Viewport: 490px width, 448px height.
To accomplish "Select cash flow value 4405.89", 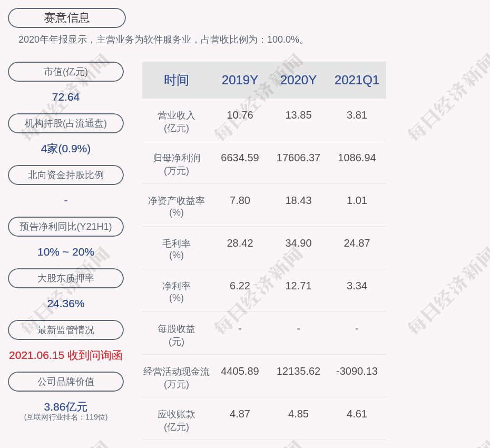I will click(240, 371).
